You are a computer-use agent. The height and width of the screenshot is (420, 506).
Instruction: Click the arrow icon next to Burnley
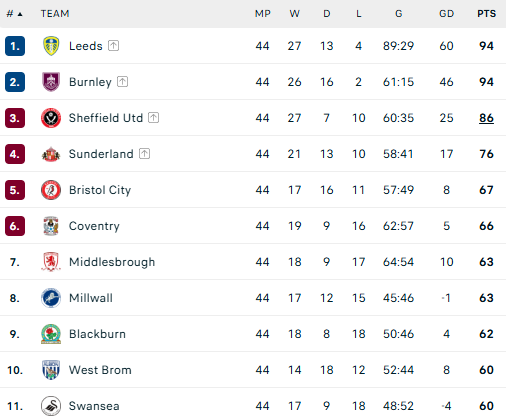(x=122, y=82)
